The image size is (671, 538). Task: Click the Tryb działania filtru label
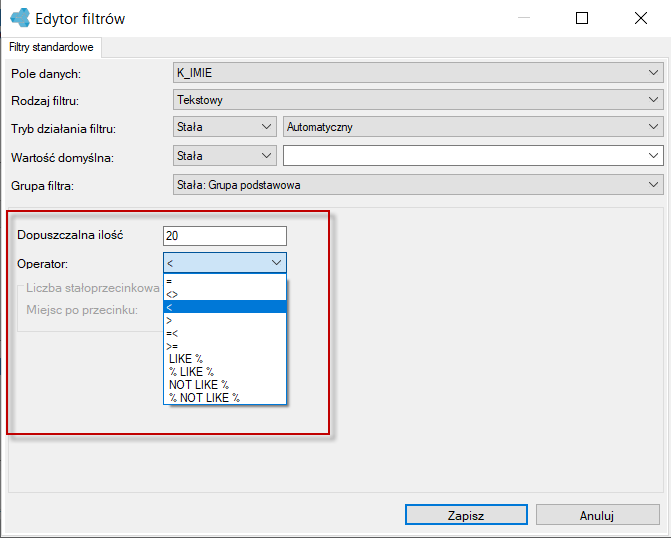tap(63, 128)
